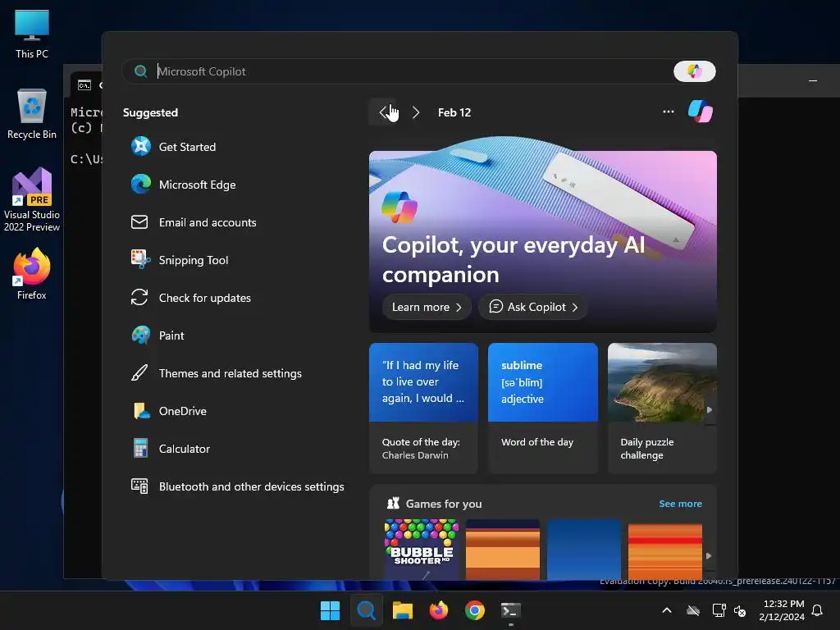Open File Explorer from taskbar
Screen dimensions: 840x630
pos(402,610)
